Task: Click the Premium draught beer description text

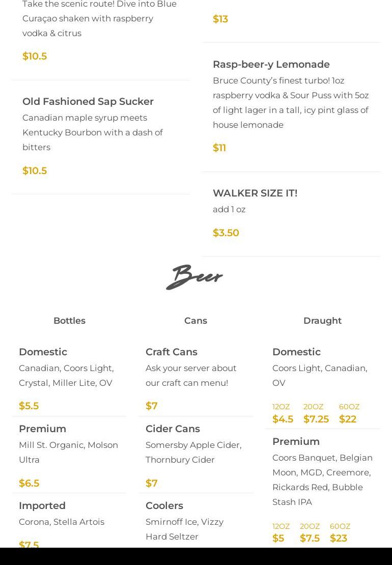Action: pos(322,480)
